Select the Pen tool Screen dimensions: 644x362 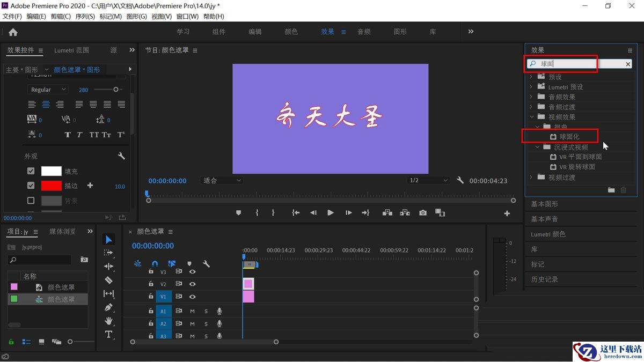(108, 307)
